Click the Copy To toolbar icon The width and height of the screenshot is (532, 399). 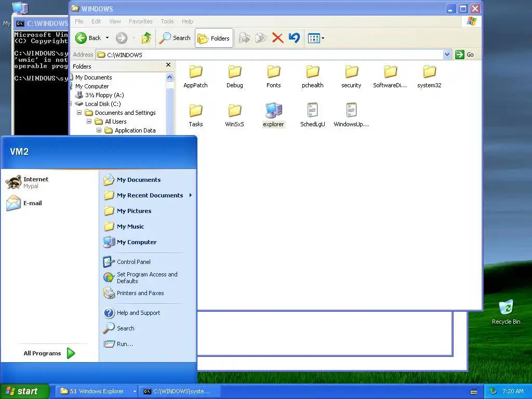tap(261, 38)
